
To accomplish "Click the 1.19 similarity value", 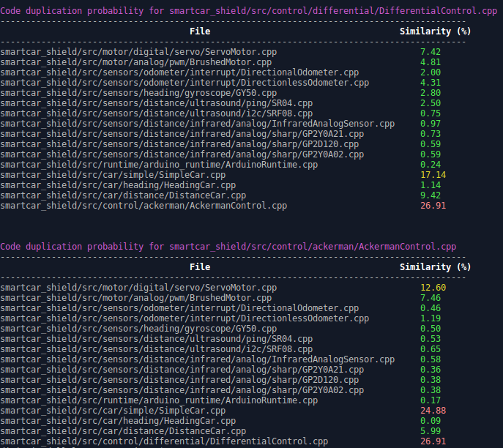I will coord(431,318).
